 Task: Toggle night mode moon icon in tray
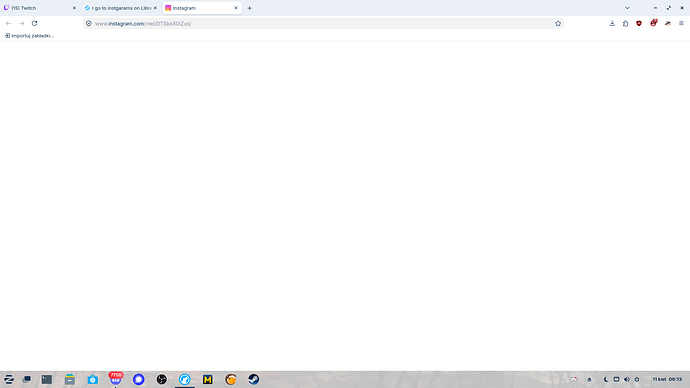point(606,379)
